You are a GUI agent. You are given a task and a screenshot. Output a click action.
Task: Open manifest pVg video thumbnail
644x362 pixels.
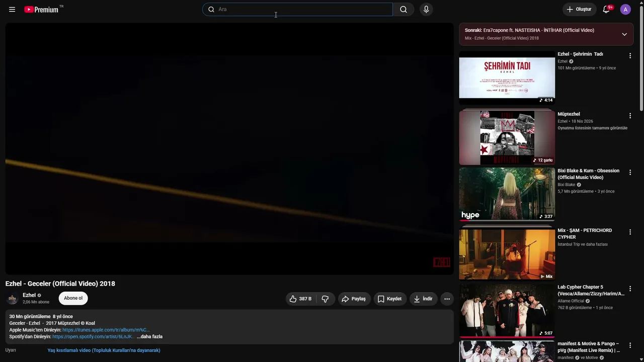507,351
